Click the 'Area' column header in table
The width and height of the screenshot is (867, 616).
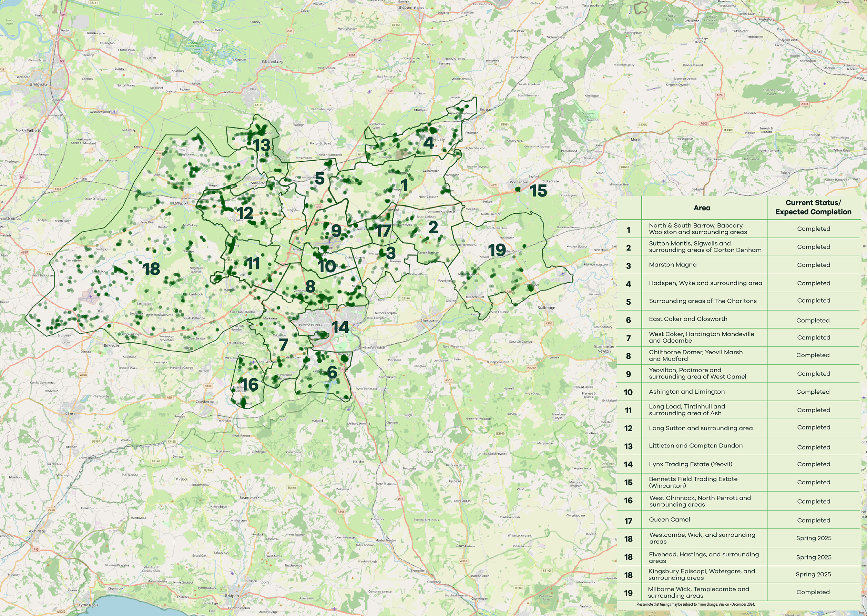pyautogui.click(x=702, y=208)
